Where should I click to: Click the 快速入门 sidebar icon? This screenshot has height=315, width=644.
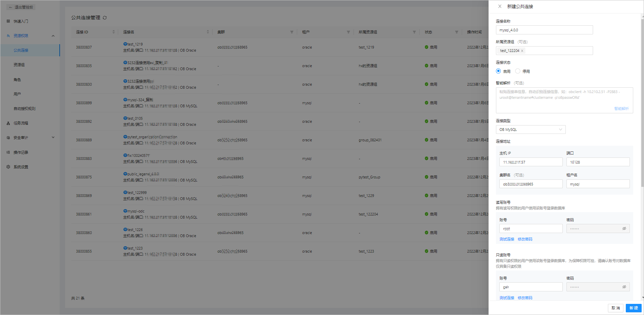[8, 21]
